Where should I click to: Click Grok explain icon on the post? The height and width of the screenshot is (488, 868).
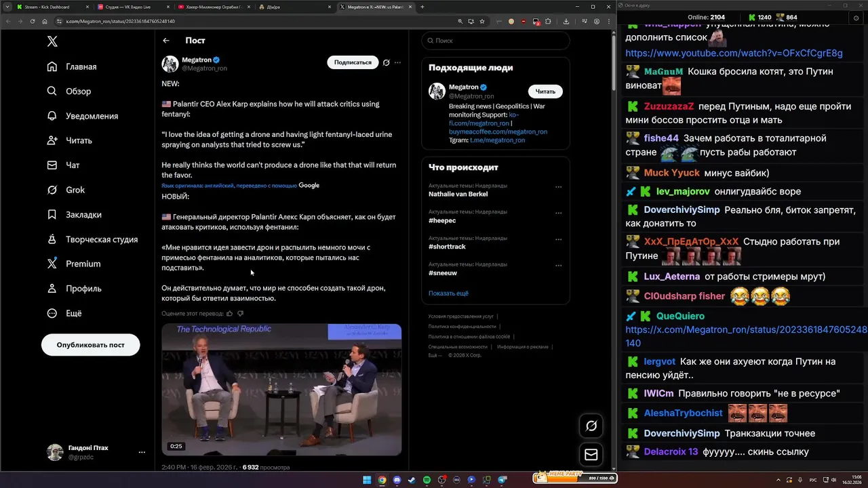click(x=386, y=62)
